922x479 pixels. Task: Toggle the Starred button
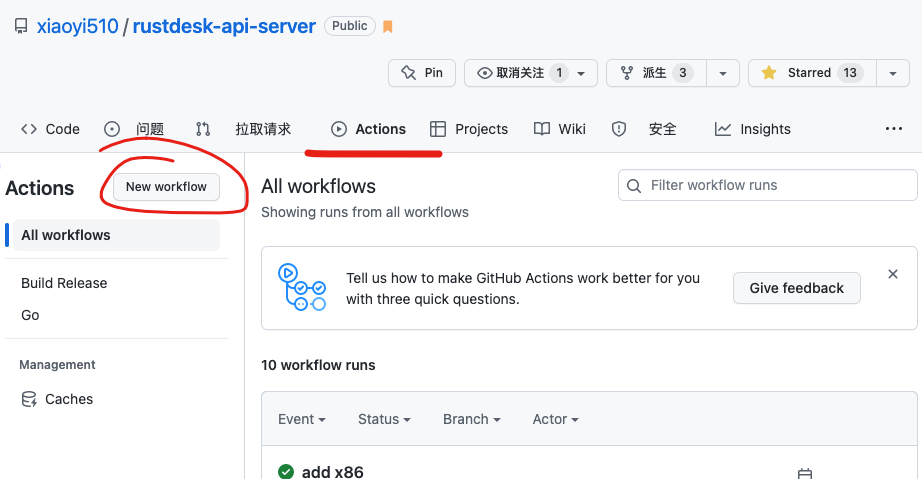click(811, 73)
